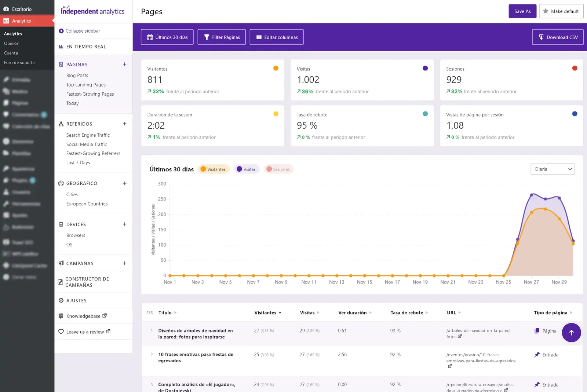Open the Diaria interval dropdown
The width and height of the screenshot is (587, 392).
coord(553,169)
